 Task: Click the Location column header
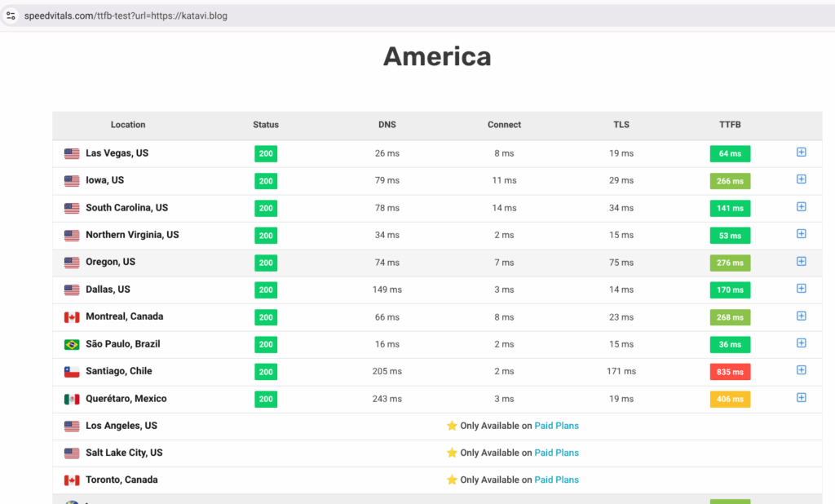[128, 125]
